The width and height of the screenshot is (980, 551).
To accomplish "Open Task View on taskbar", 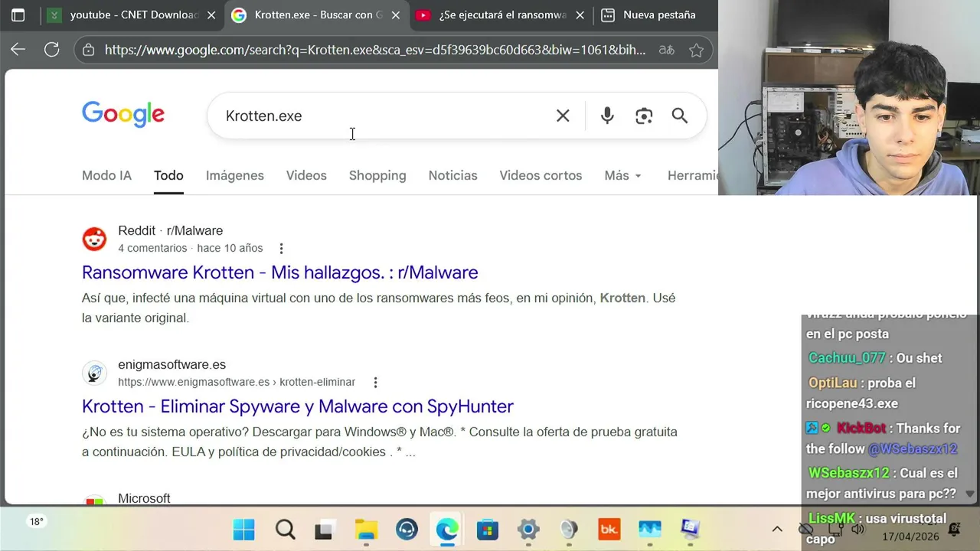I will 325,529.
